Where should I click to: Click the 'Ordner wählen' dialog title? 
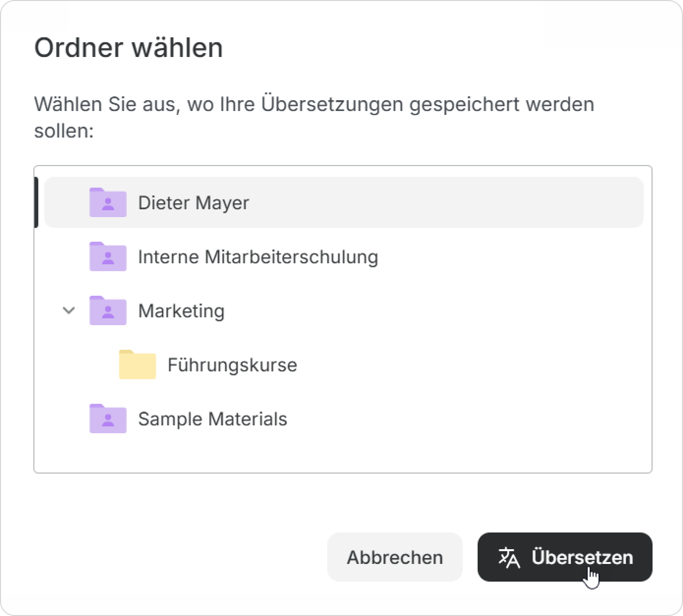coord(128,48)
